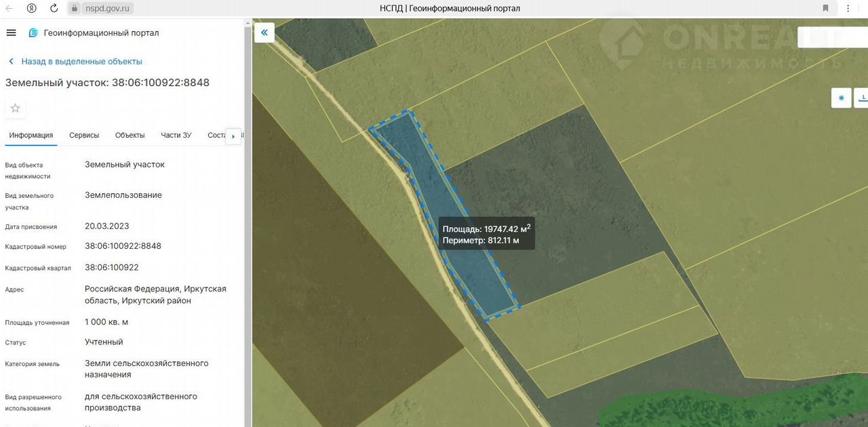This screenshot has width=868, height=427.
Task: Toggle the measurement ruler map tool
Action: pos(863,98)
